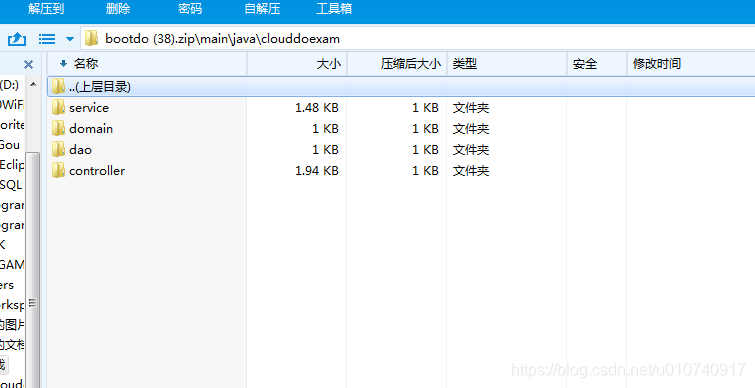
Task: Select the dao folder name
Action: [80, 150]
